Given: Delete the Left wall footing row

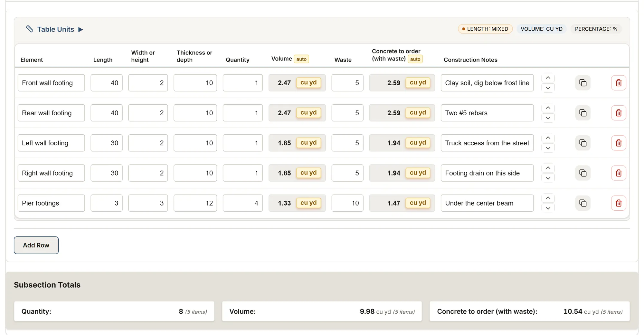Looking at the screenshot, I should [619, 143].
